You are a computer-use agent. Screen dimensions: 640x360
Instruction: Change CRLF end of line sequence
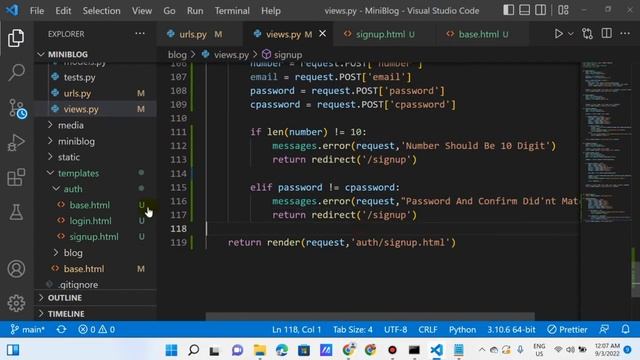point(427,329)
